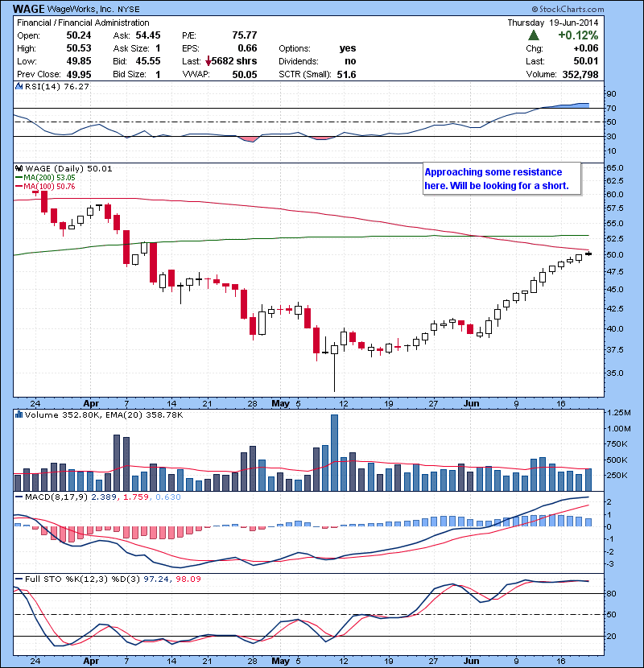Image resolution: width=644 pixels, height=668 pixels.
Task: Click the MACD histogram value 0.630
Action: [x=168, y=497]
